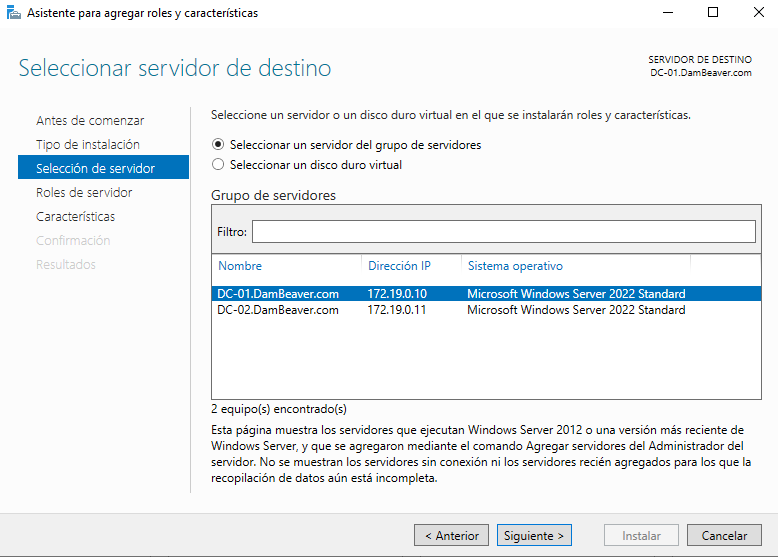
Task: Maximize the wizard window
Action: coord(713,12)
